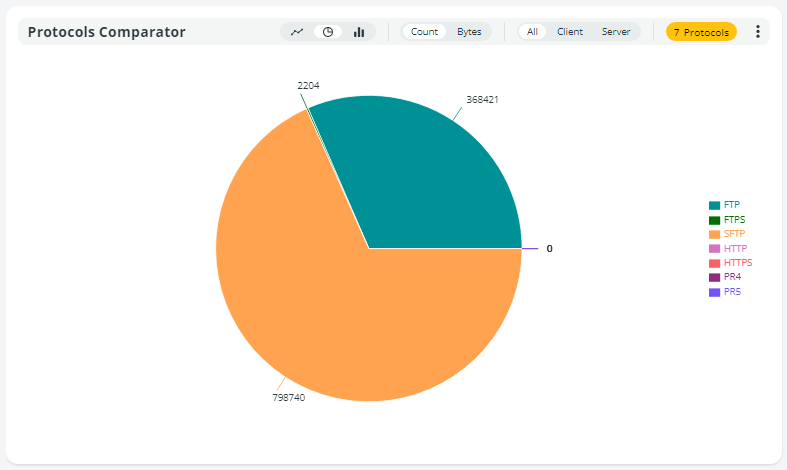Click the PR5 legend label
The width and height of the screenshot is (787, 470).
[x=732, y=292]
